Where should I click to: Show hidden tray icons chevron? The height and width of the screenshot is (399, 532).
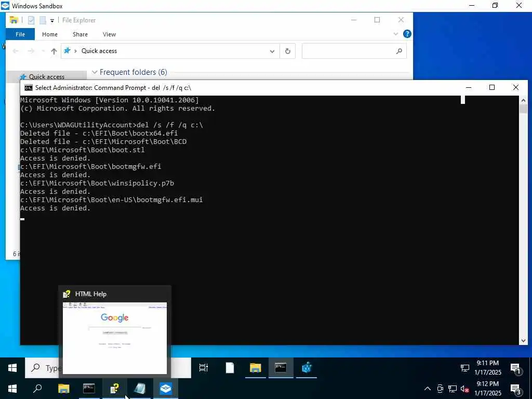coord(428,389)
